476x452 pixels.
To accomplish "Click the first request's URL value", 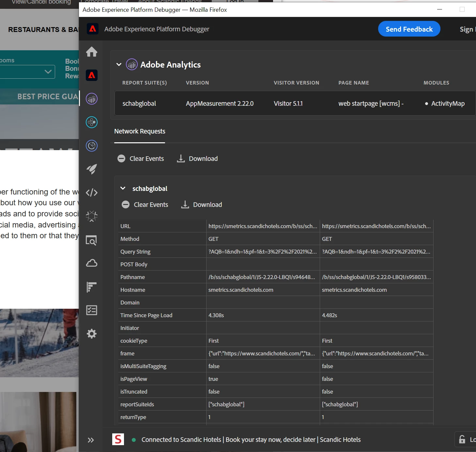I will 263,226.
